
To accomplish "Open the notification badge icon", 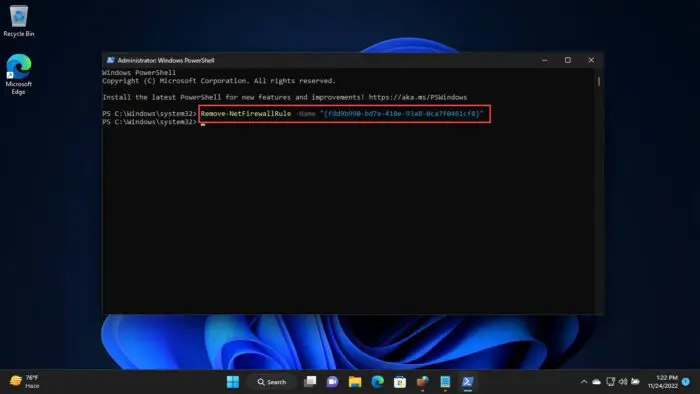I will click(686, 382).
